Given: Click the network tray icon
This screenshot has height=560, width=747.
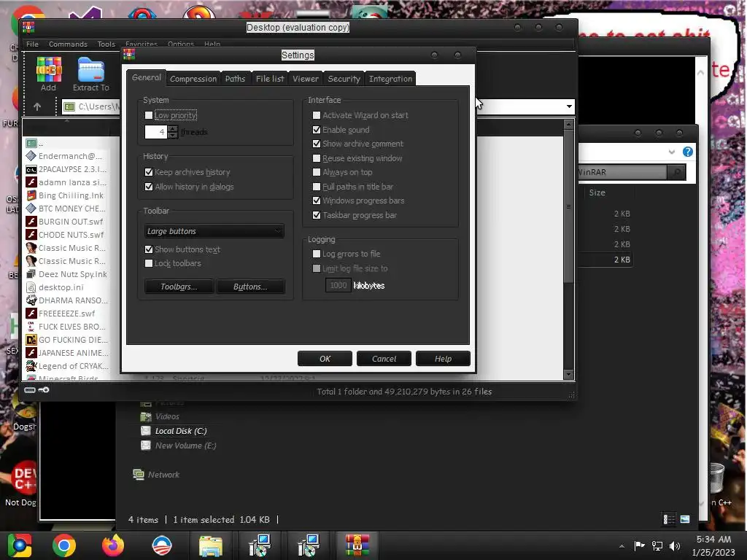Looking at the screenshot, I should (x=657, y=545).
